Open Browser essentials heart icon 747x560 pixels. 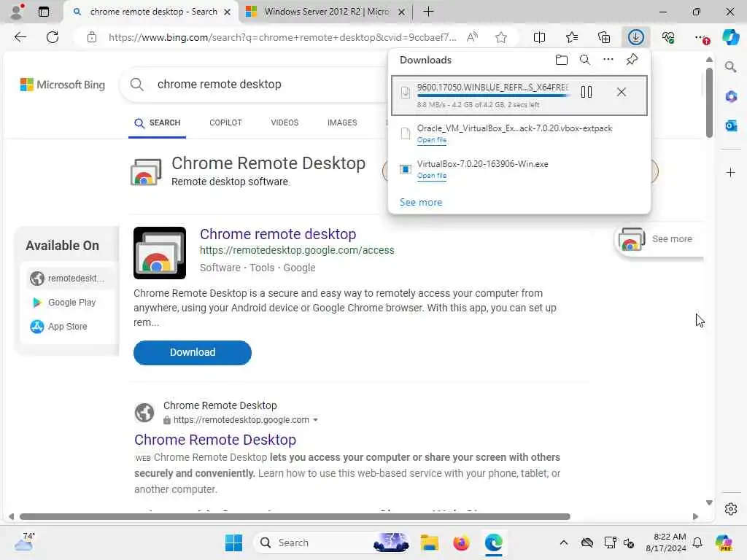click(x=668, y=37)
